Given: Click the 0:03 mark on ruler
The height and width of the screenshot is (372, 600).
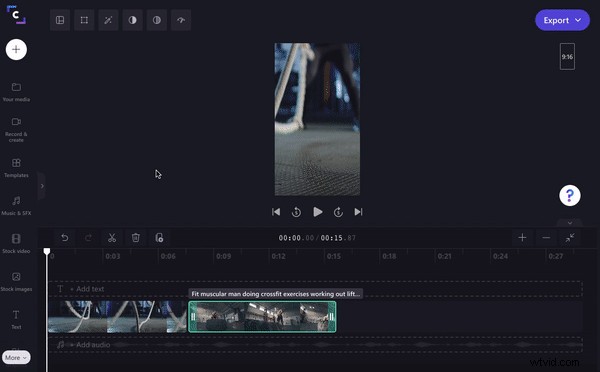Looking at the screenshot, I should pyautogui.click(x=113, y=256).
